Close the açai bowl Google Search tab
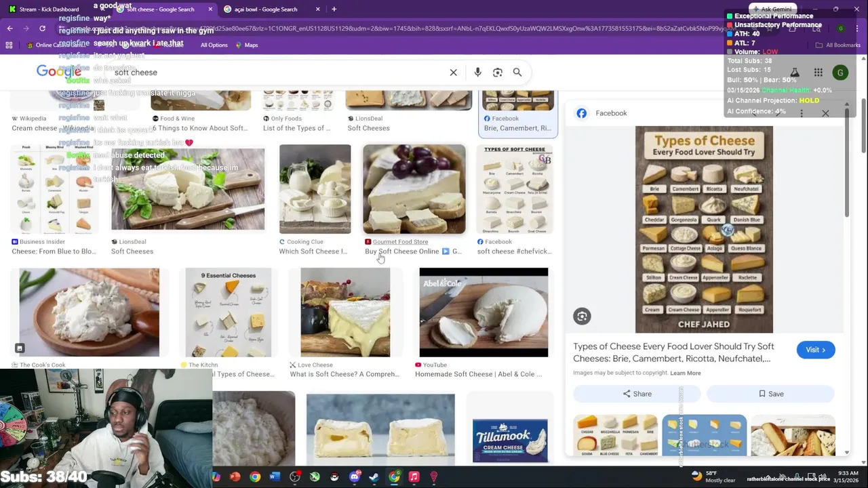 pyautogui.click(x=318, y=9)
